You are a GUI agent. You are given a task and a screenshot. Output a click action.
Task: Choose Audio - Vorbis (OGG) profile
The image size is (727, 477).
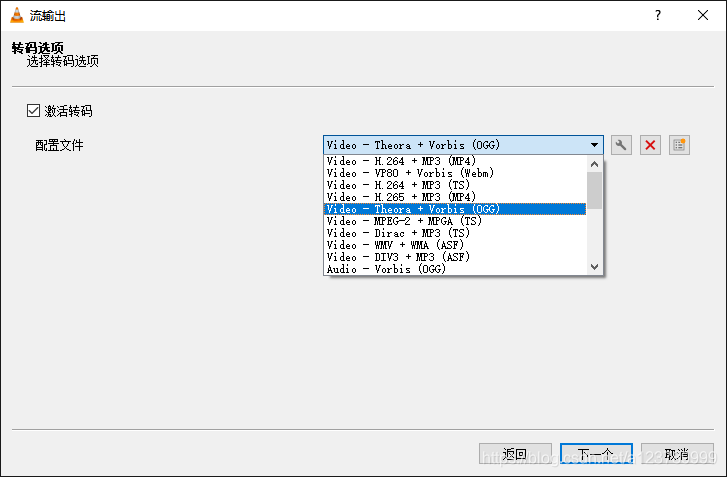click(455, 269)
